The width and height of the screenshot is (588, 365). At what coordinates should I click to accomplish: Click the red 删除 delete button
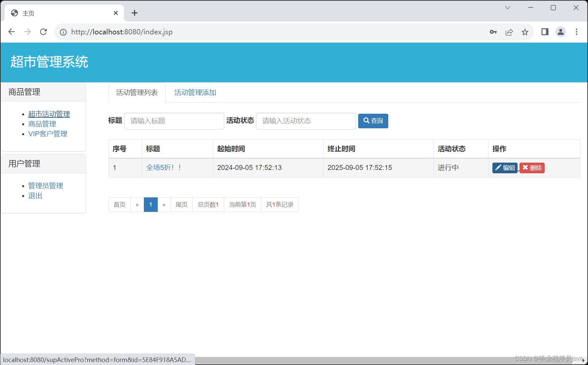tap(532, 168)
